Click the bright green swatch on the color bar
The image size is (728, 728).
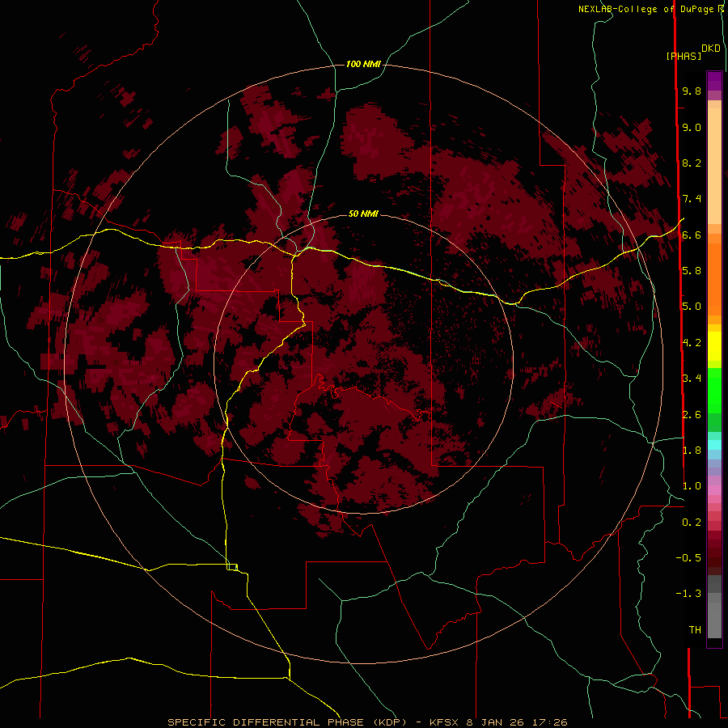[x=714, y=390]
